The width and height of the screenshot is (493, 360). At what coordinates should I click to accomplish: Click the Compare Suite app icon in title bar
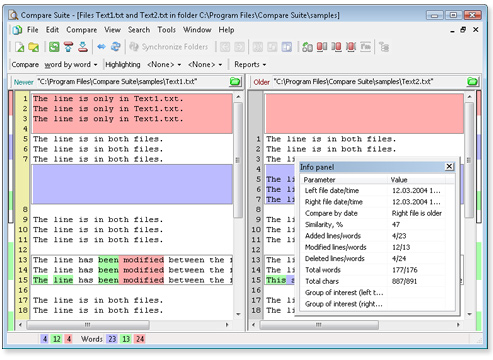pyautogui.click(x=13, y=15)
